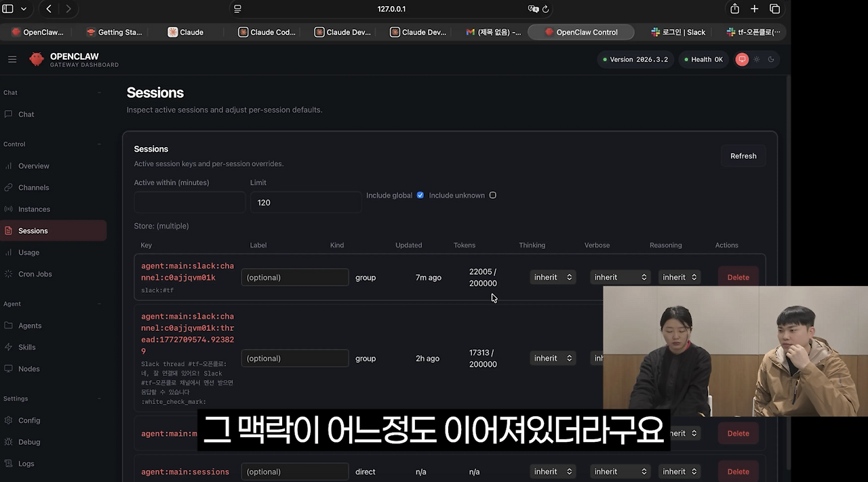
Task: Switch to dark mode with the moon icon
Action: (x=771, y=59)
